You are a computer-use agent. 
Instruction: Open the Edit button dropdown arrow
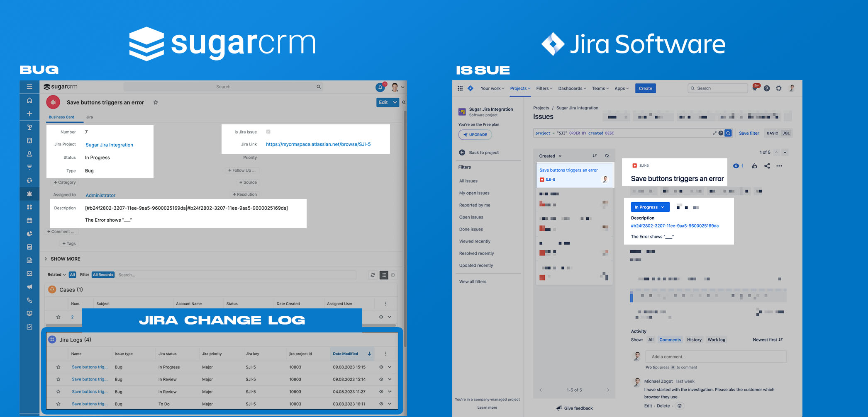395,102
